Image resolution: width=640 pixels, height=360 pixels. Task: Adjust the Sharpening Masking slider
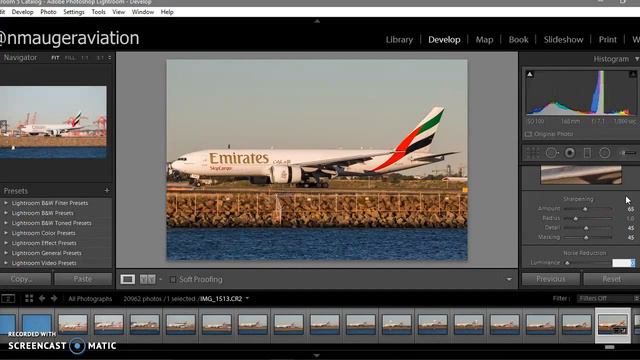click(586, 237)
